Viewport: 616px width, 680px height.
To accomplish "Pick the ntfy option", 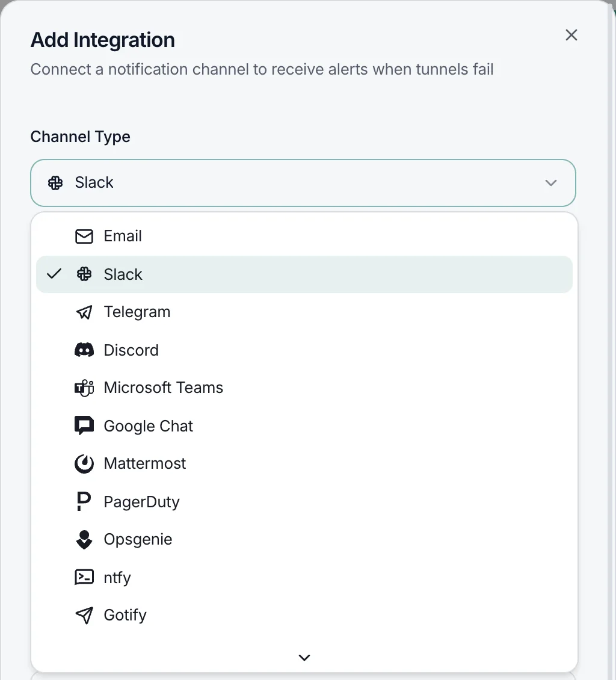I will click(x=304, y=577).
